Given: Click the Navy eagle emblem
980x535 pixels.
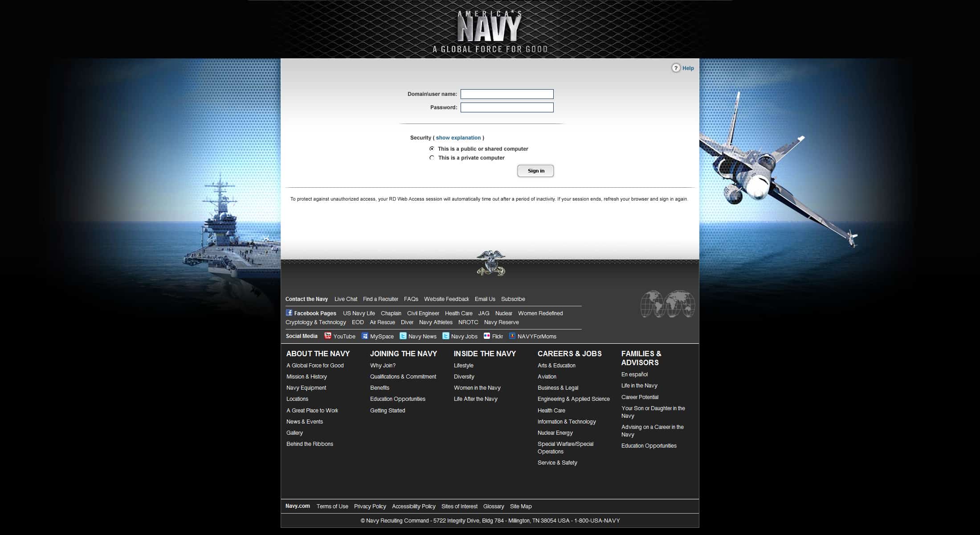Looking at the screenshot, I should tap(490, 263).
